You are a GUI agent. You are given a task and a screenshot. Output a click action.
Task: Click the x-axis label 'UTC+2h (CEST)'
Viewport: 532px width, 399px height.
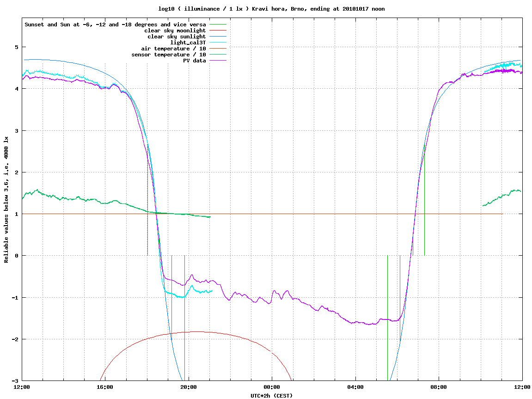point(271,396)
